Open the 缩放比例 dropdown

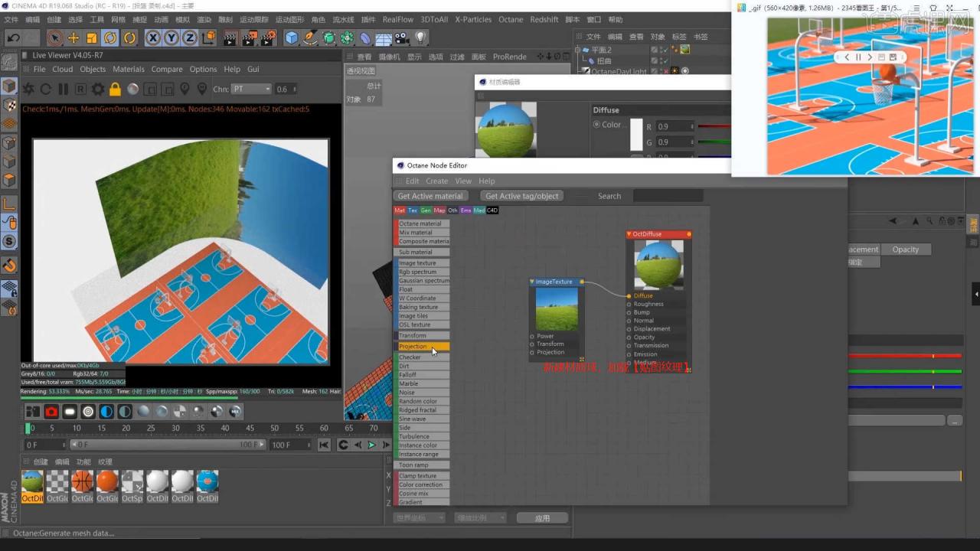[x=481, y=518]
